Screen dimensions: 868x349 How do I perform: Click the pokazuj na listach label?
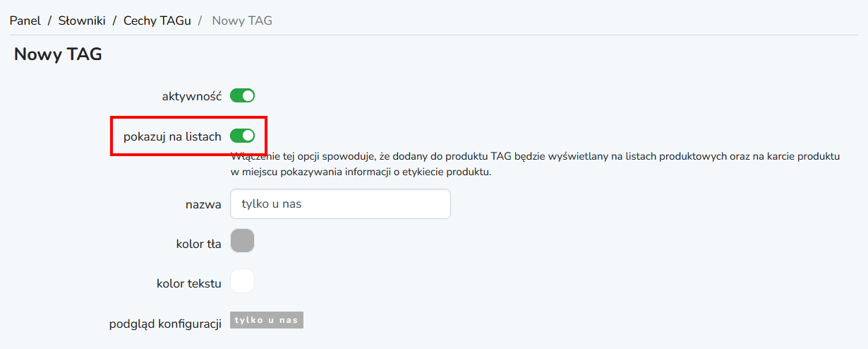click(x=172, y=136)
